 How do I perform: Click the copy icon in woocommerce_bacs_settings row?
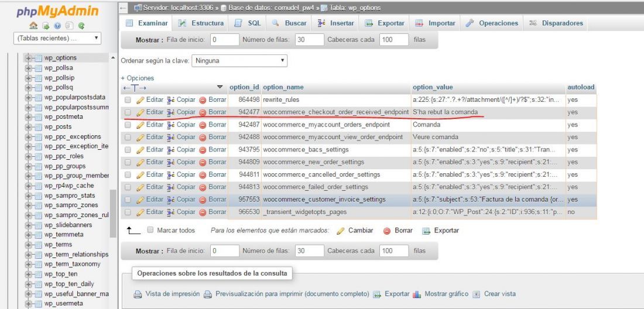pyautogui.click(x=171, y=150)
